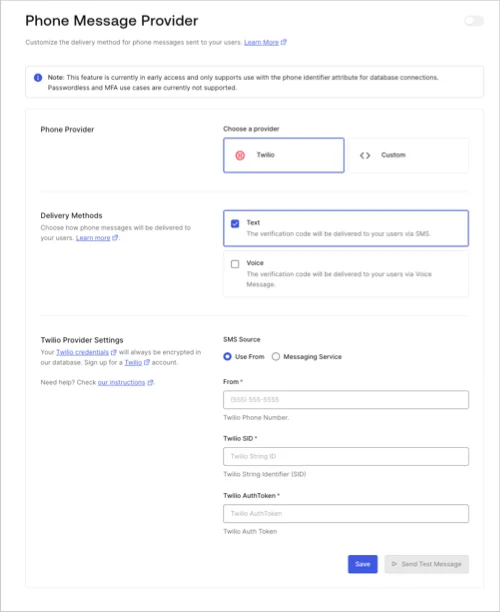Click the red Twilio logo icon
The image size is (500, 612).
coord(240,155)
